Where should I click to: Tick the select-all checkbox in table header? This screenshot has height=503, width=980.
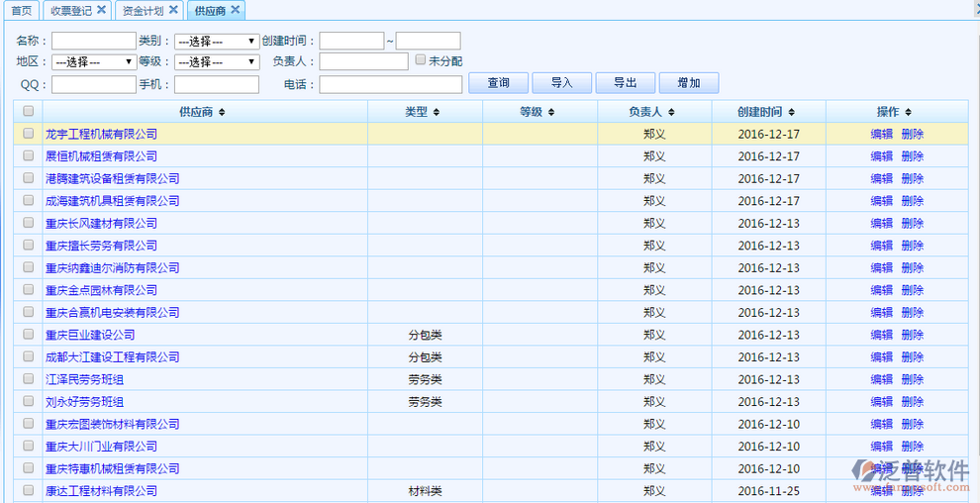pyautogui.click(x=28, y=111)
